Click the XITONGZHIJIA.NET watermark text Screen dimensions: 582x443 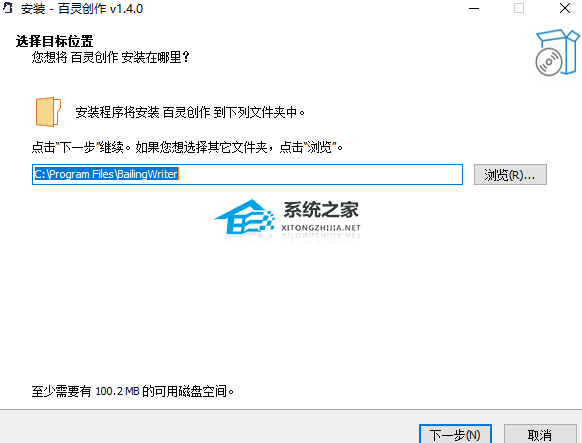click(321, 227)
